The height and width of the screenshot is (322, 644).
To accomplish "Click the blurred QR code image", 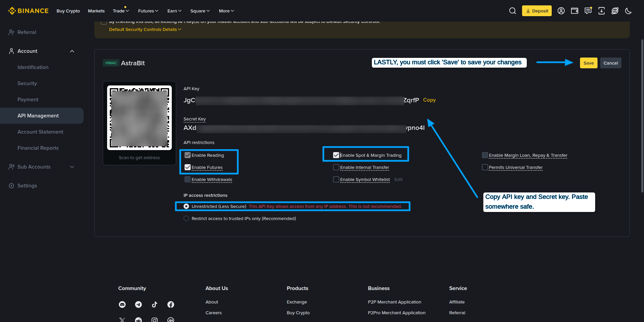I will point(139,118).
